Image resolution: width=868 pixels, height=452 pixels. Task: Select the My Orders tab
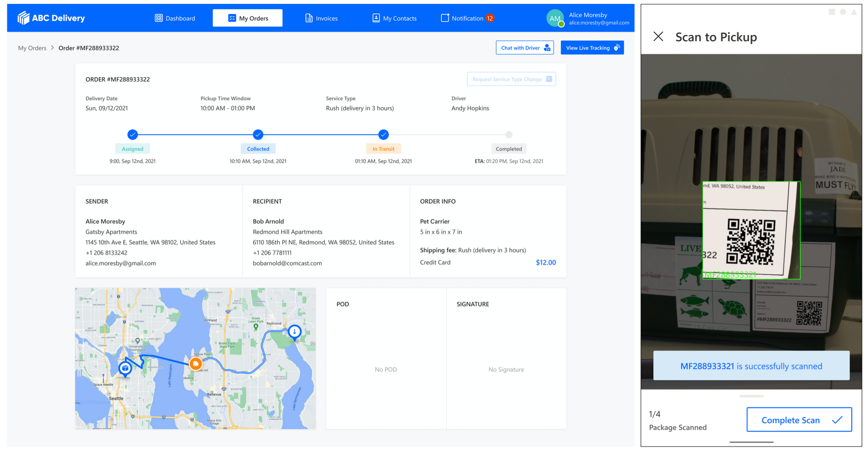pos(248,18)
